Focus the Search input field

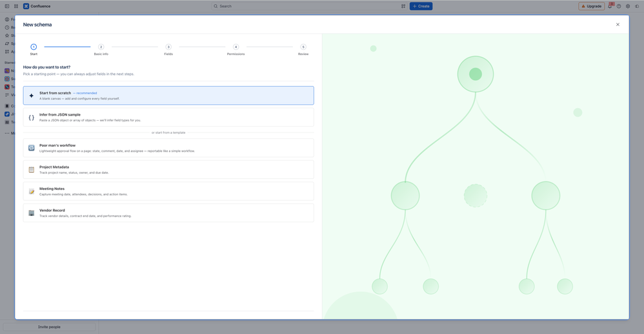[x=309, y=6]
